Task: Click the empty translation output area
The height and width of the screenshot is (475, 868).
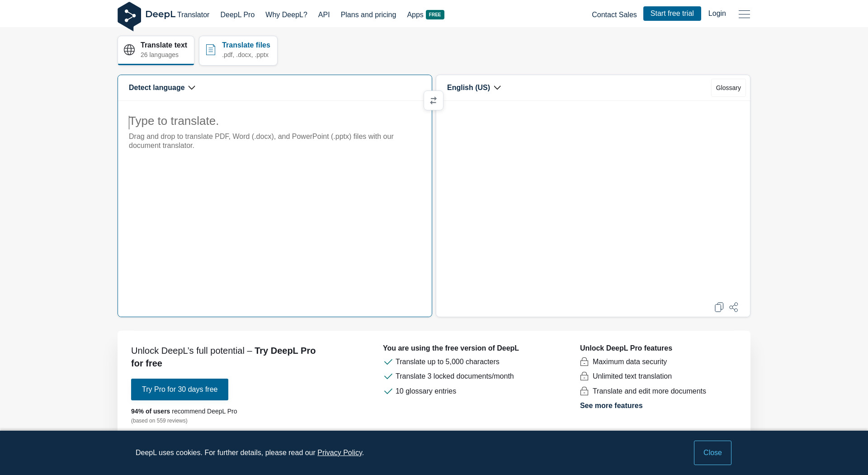Action: click(593, 201)
